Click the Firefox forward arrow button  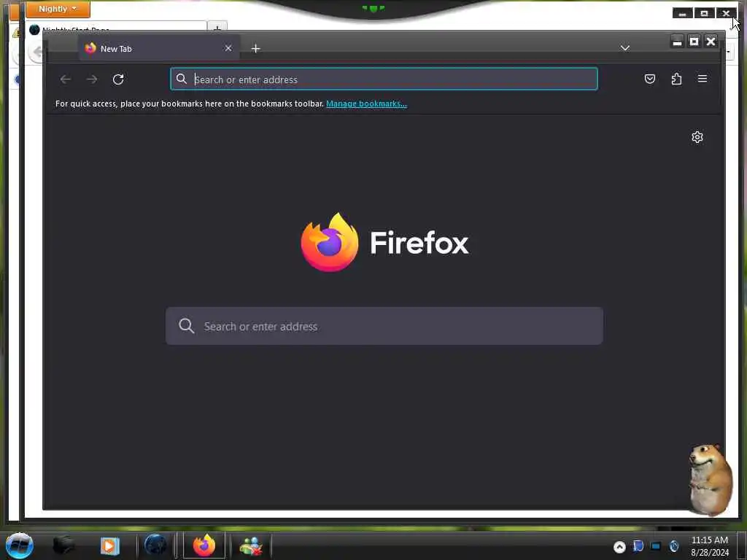(x=92, y=79)
